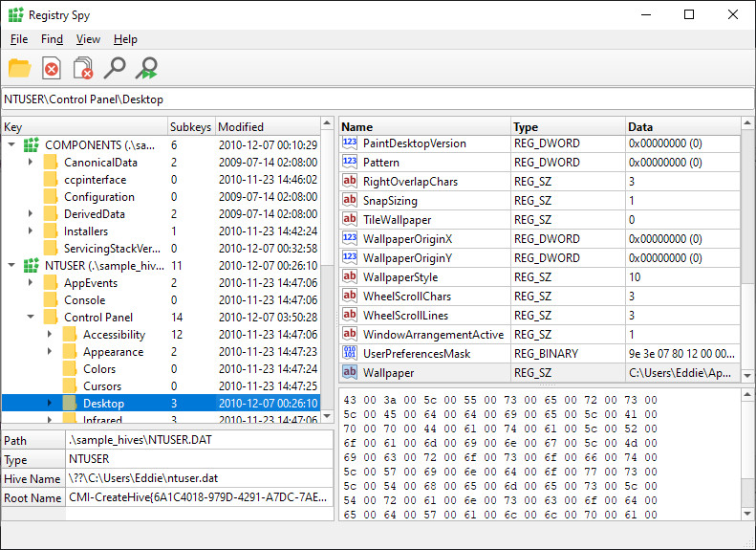Select the Configuration key

pos(99,197)
